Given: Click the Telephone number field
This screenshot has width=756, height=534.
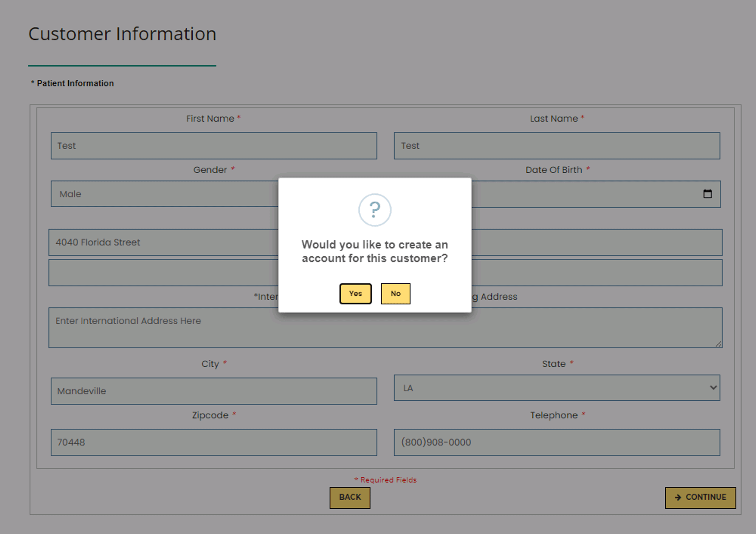Looking at the screenshot, I should pos(556,442).
